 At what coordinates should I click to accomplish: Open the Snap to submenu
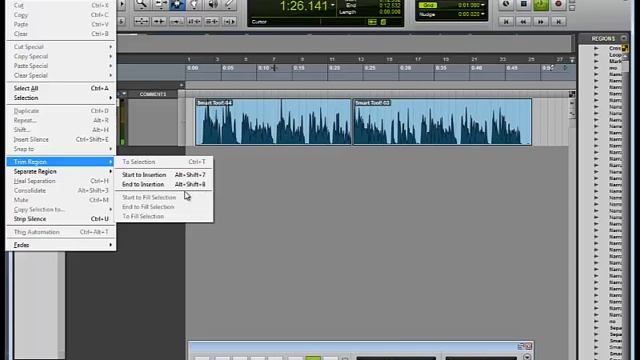pyautogui.click(x=61, y=149)
